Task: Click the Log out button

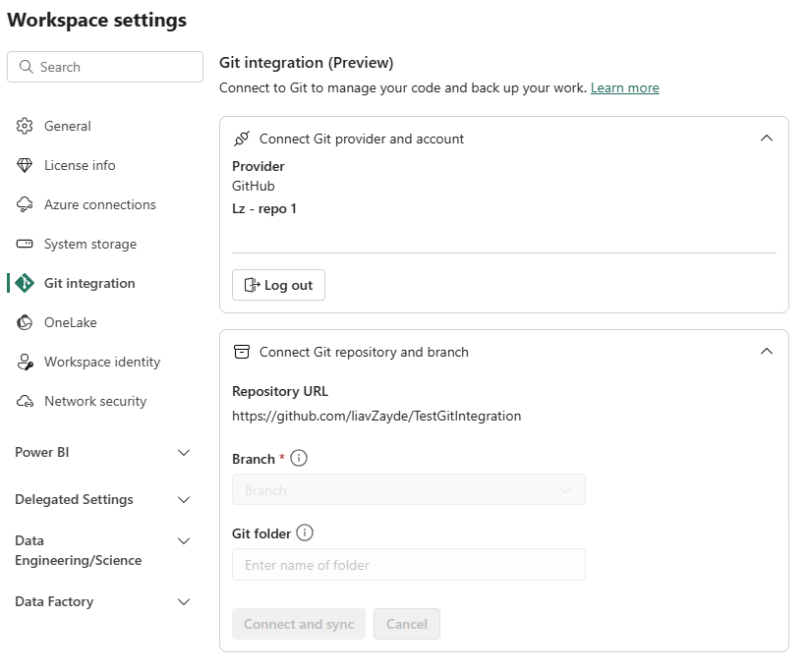Action: 277,285
